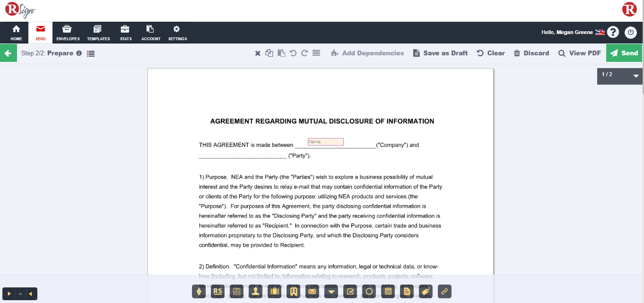Select the Company building field tool
The image size is (644, 303).
(x=293, y=291)
